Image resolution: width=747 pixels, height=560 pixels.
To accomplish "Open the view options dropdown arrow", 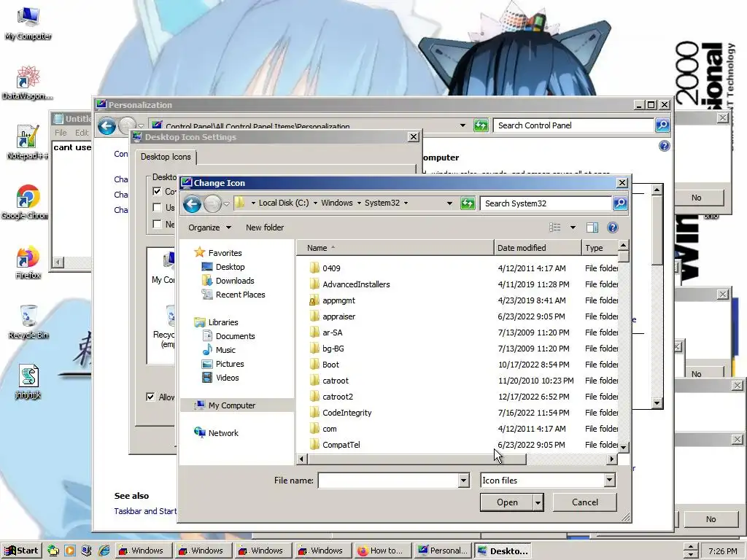I will tap(573, 227).
